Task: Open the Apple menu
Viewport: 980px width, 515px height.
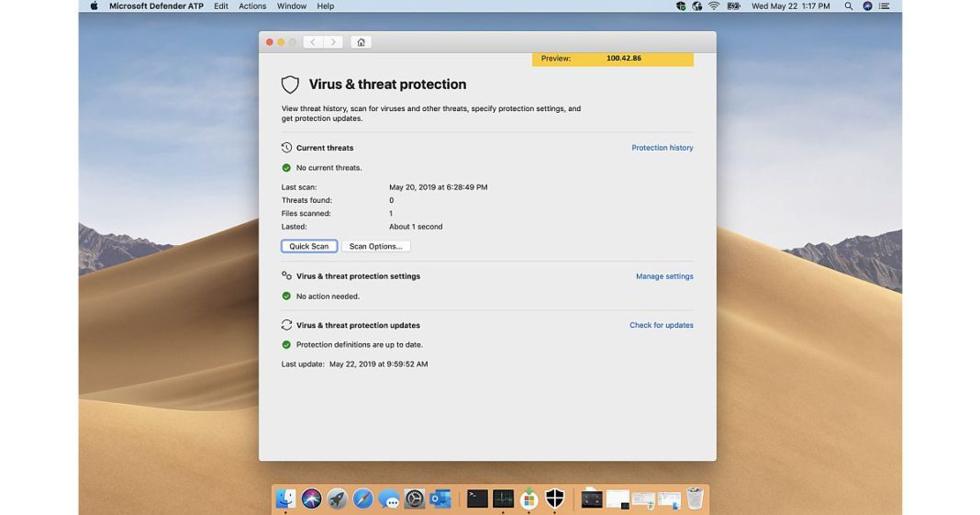Action: tap(95, 6)
